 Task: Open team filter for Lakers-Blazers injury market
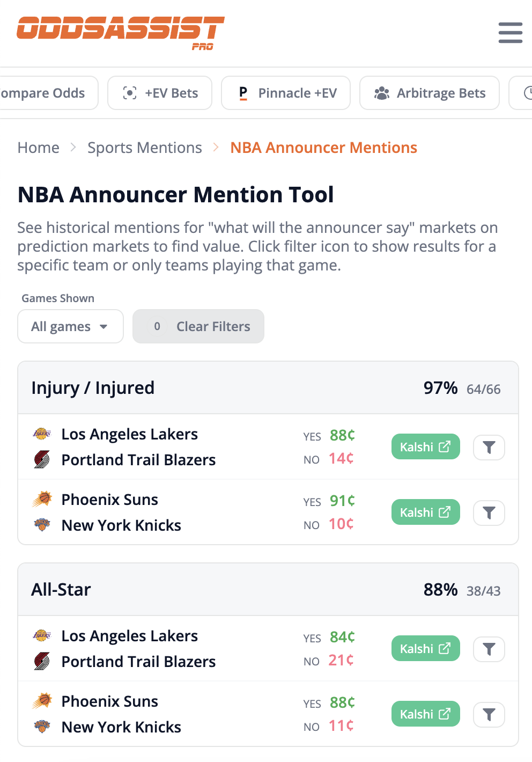489,447
